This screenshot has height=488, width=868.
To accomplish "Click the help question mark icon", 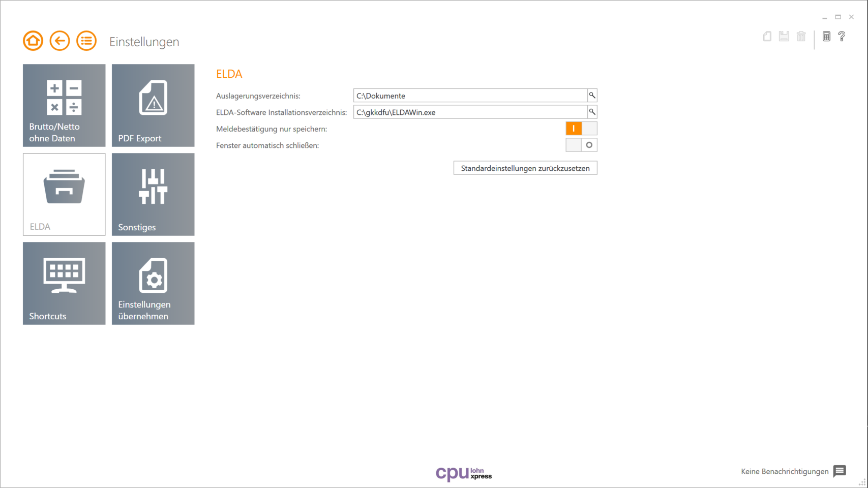I will tap(842, 36).
